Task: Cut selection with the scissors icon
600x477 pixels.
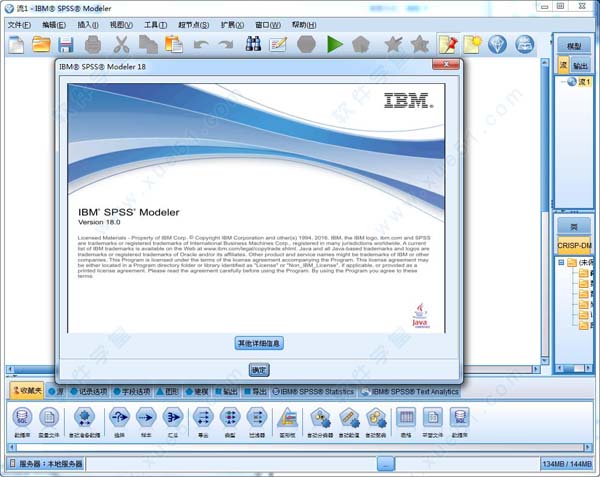Action: [121, 45]
